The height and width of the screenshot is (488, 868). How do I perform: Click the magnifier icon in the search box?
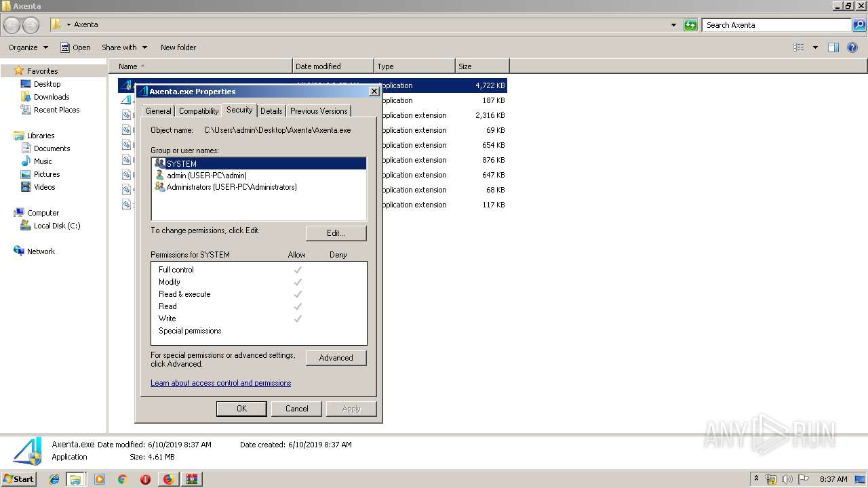[859, 25]
